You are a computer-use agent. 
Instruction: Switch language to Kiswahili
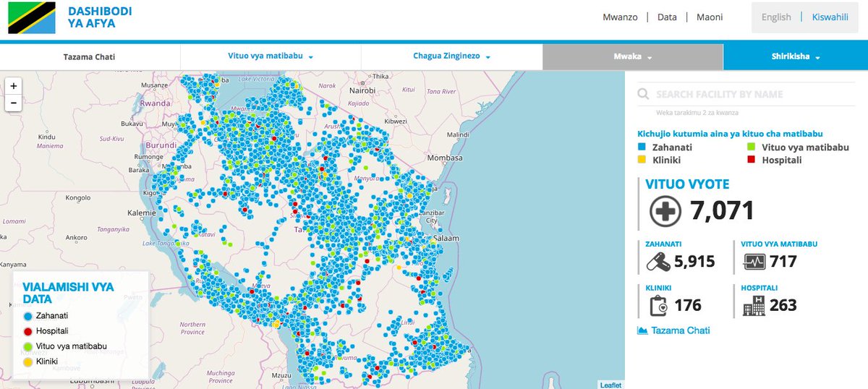[830, 17]
